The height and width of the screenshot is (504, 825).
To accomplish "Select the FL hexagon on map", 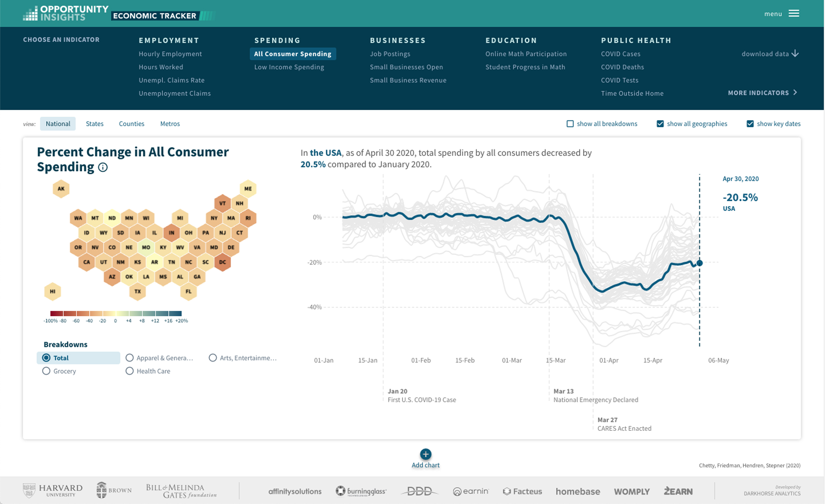I will [188, 292].
